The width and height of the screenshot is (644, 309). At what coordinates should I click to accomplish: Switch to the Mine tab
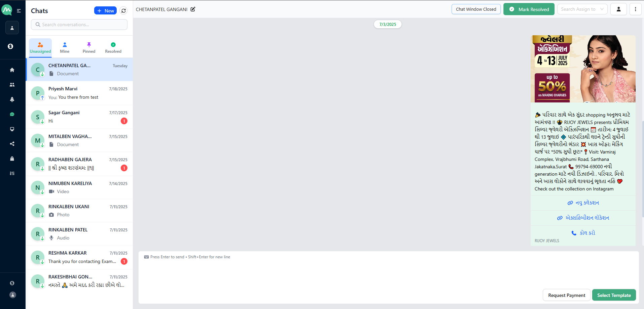(x=65, y=48)
